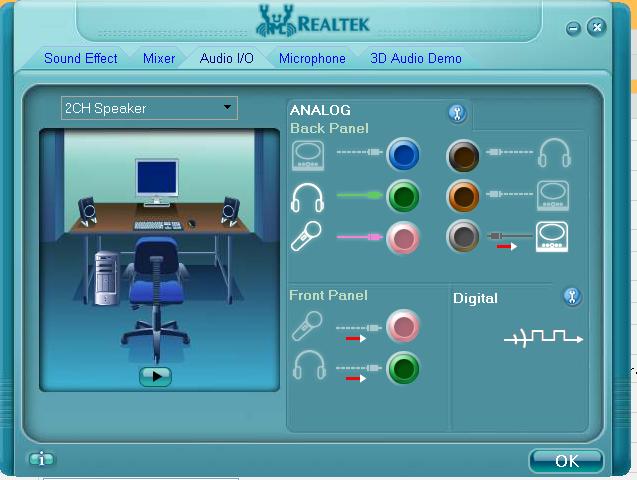
Task: Click the green front panel headphone jack
Action: [x=403, y=369]
